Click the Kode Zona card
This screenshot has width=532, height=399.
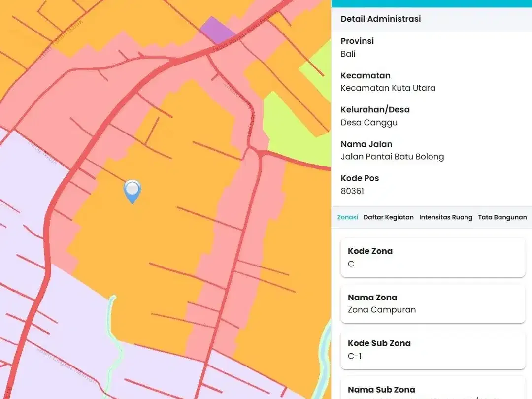433,258
